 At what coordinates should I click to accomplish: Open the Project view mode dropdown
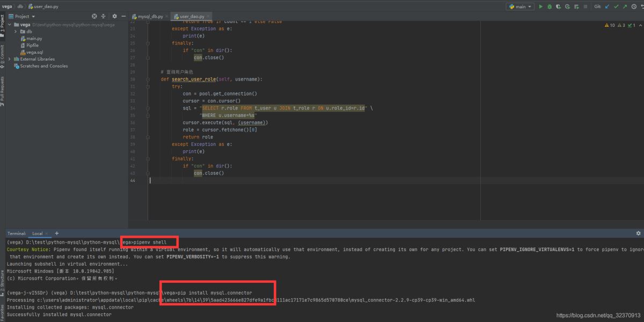pos(33,16)
